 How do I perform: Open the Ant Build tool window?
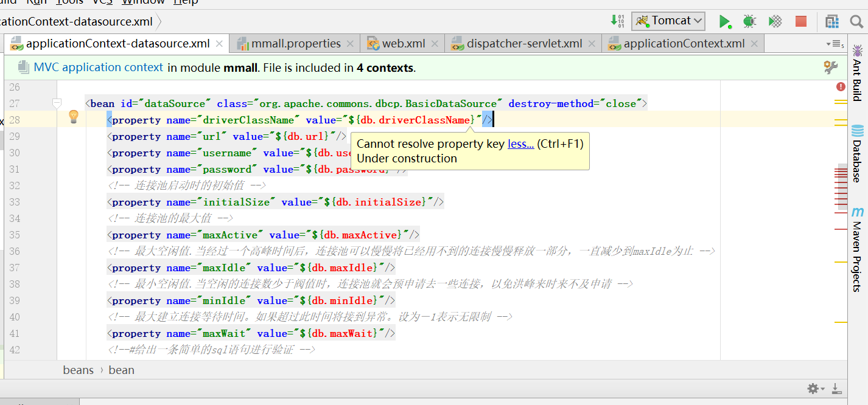point(857,72)
